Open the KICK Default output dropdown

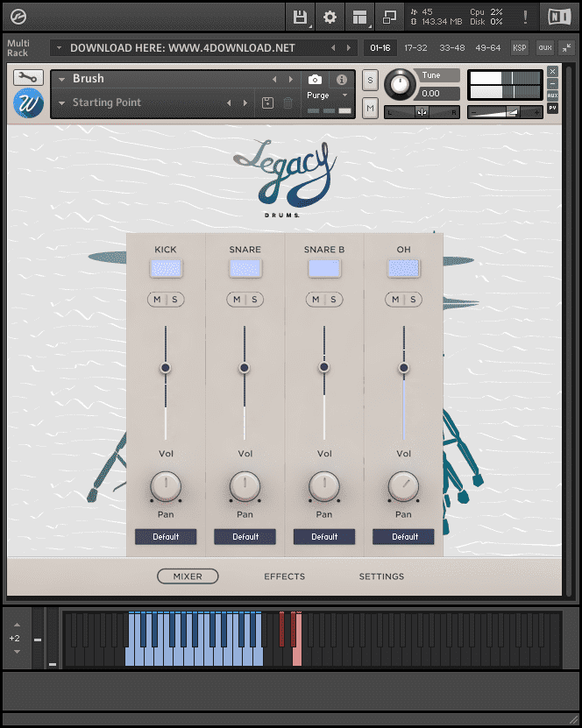coord(166,536)
